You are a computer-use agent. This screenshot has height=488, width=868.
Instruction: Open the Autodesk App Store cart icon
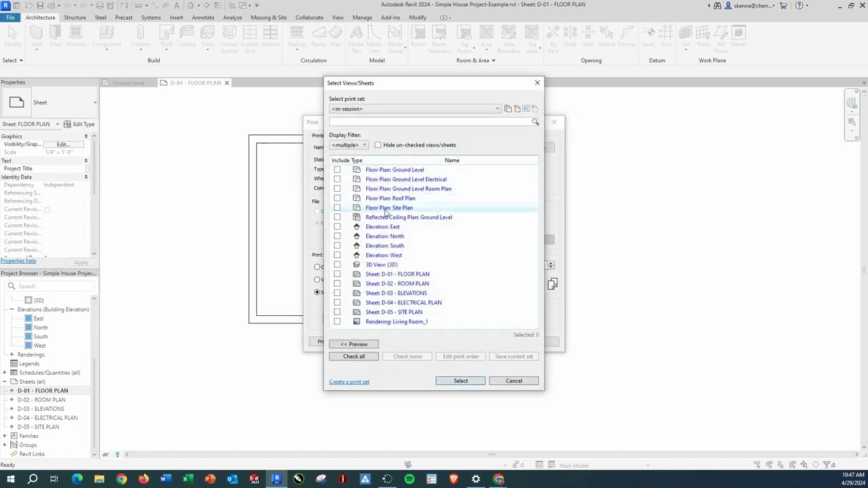[x=783, y=5]
